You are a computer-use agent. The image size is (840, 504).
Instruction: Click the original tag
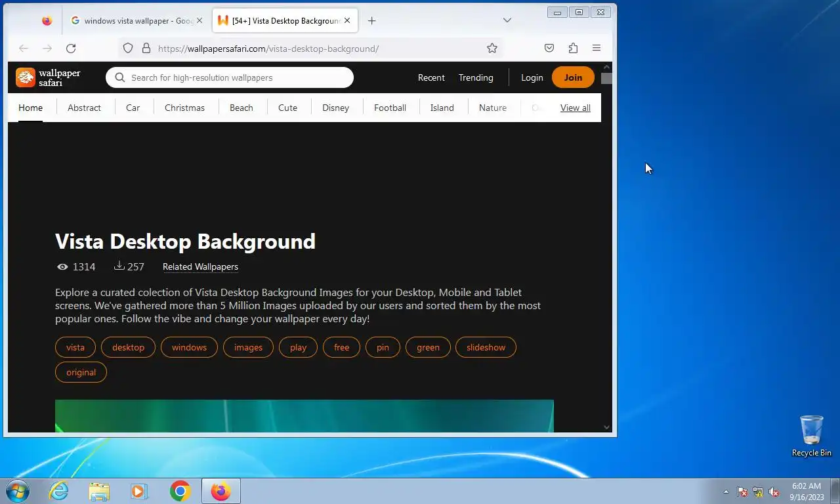click(81, 372)
